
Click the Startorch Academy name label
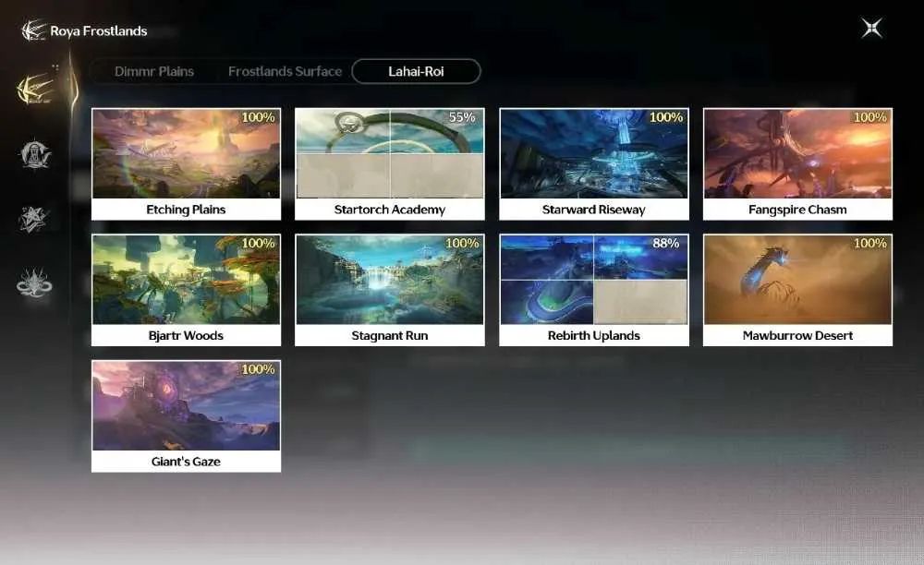coord(390,210)
